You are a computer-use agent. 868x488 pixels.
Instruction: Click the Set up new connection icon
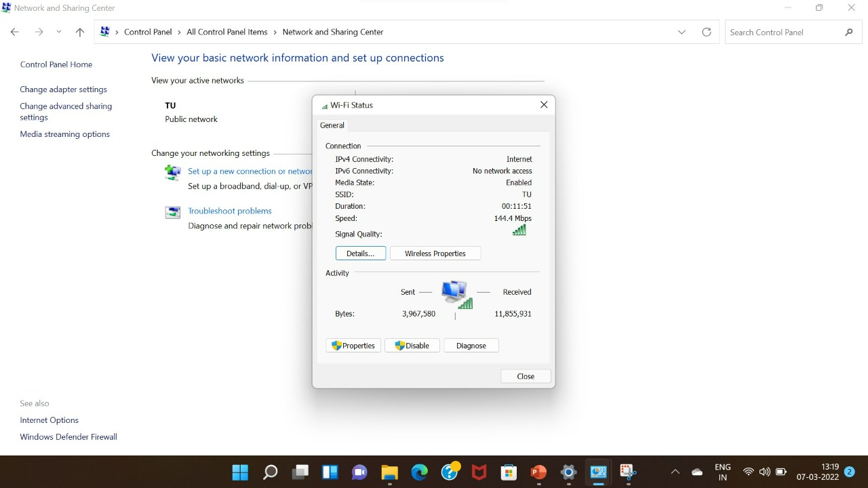pyautogui.click(x=173, y=172)
